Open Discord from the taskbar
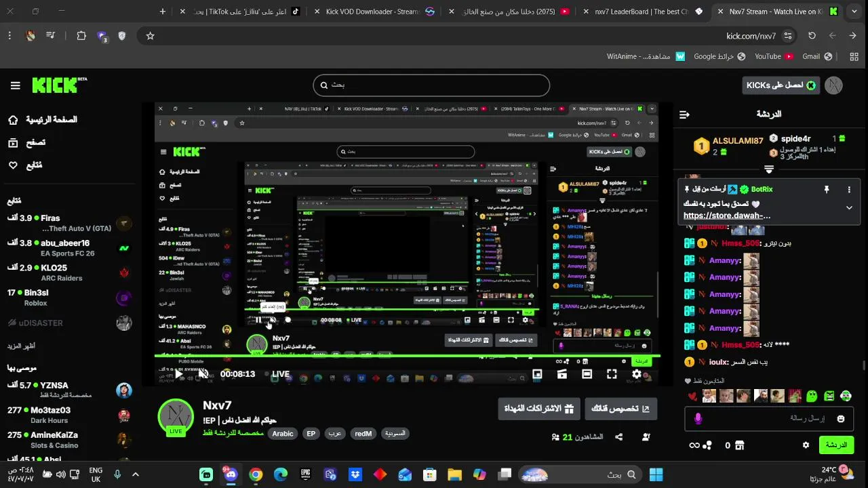868x488 pixels. click(x=231, y=474)
